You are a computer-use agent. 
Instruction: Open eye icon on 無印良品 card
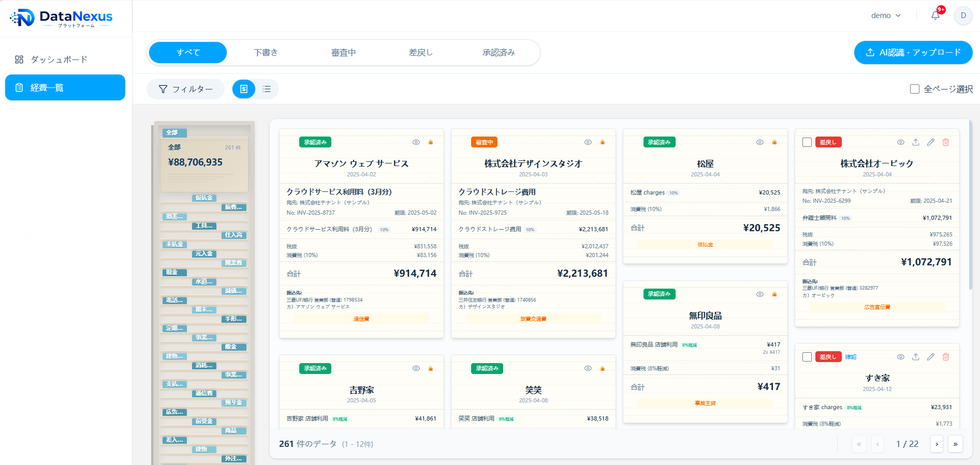click(x=760, y=294)
